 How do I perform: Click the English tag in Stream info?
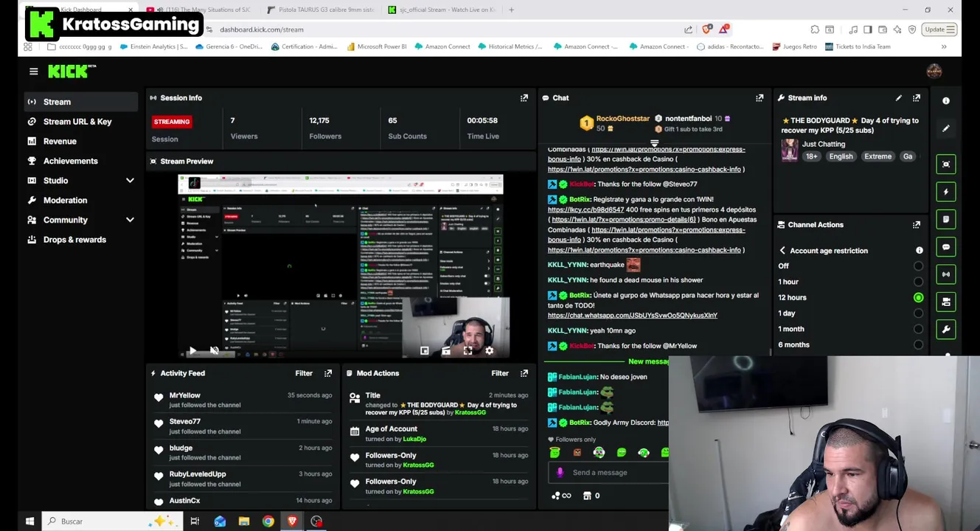point(841,156)
